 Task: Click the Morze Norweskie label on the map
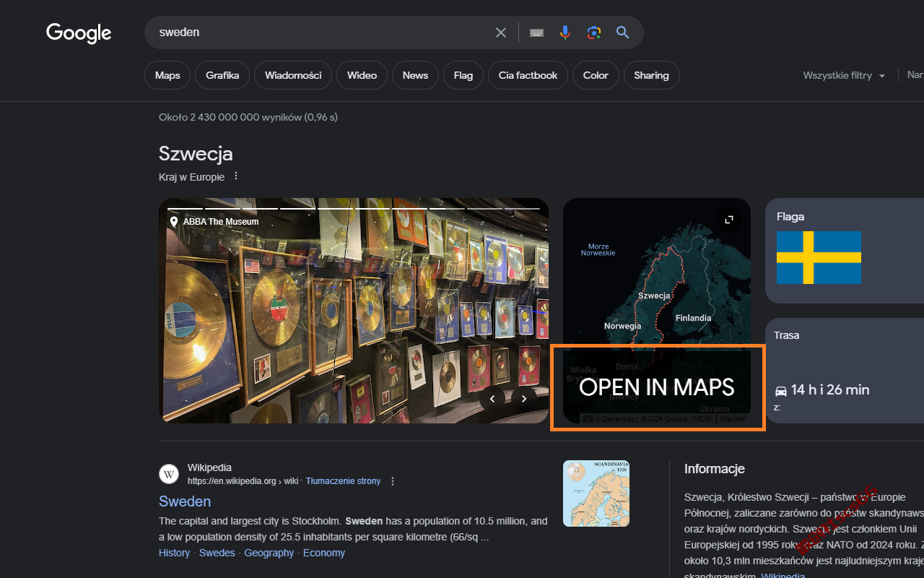click(598, 250)
